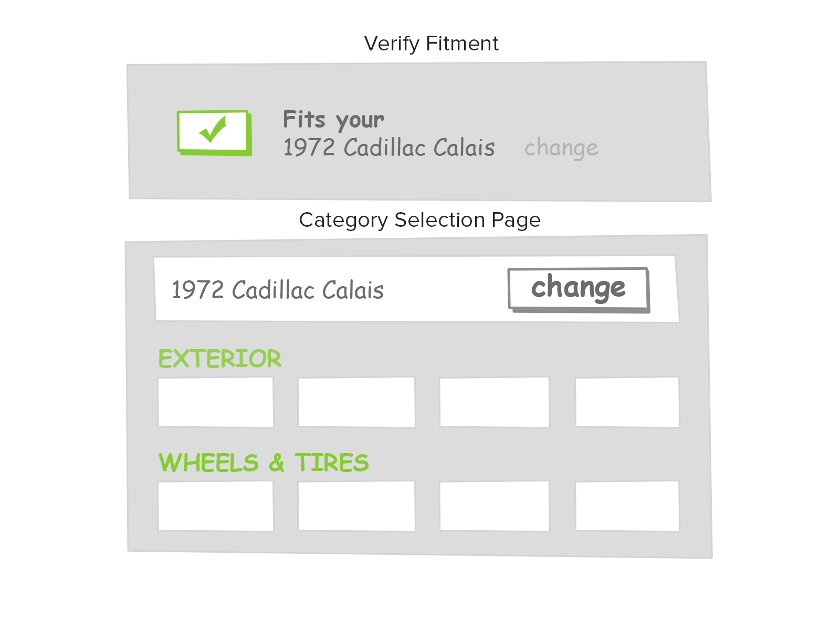Open fourth tile under EXTERIOR

click(627, 402)
